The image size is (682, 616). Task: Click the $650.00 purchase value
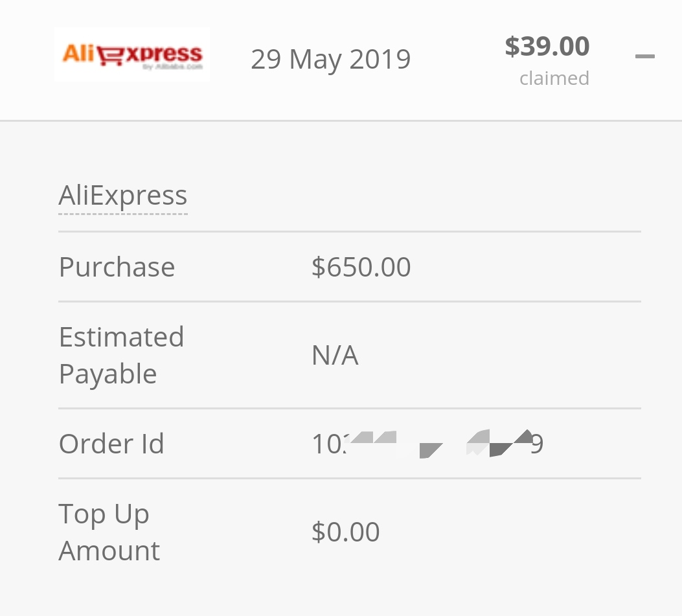tap(361, 267)
